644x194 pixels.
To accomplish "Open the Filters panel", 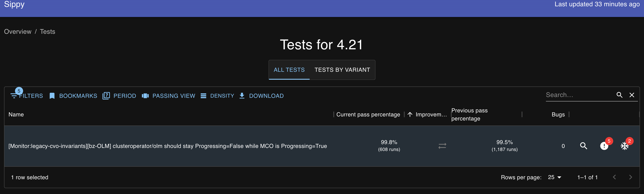I will click(x=27, y=96).
